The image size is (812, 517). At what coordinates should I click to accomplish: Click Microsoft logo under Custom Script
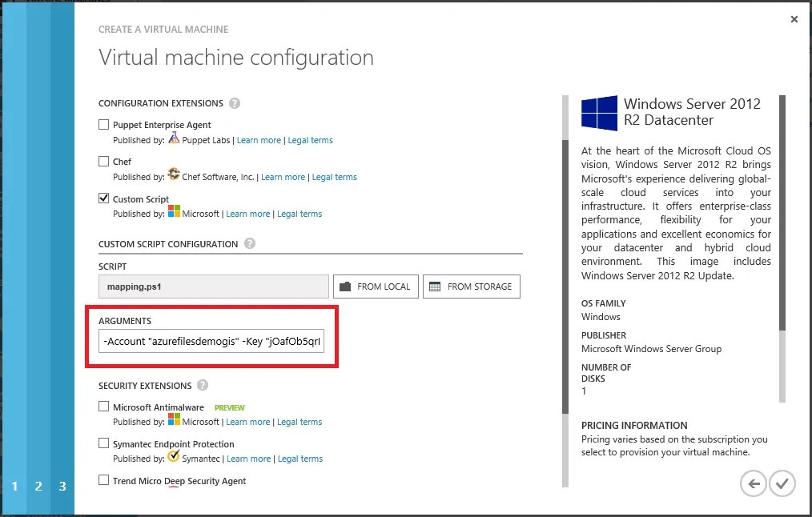click(174, 211)
